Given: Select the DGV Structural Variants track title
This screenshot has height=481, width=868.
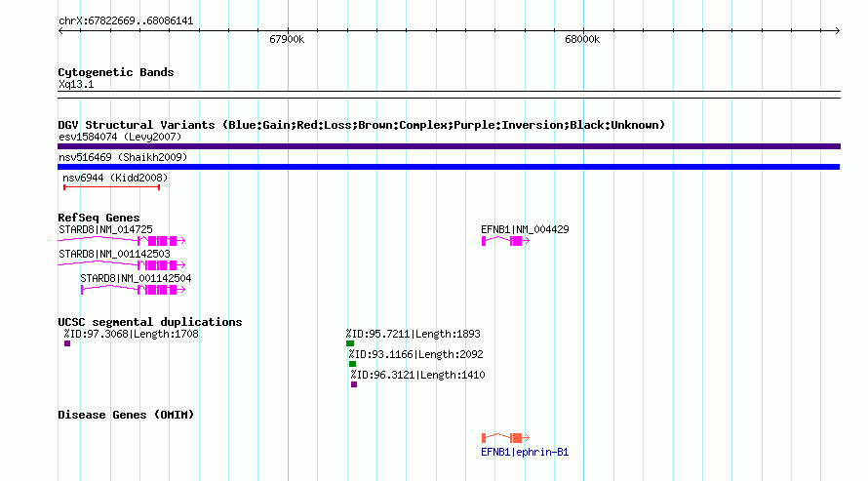Looking at the screenshot, I should (x=362, y=125).
